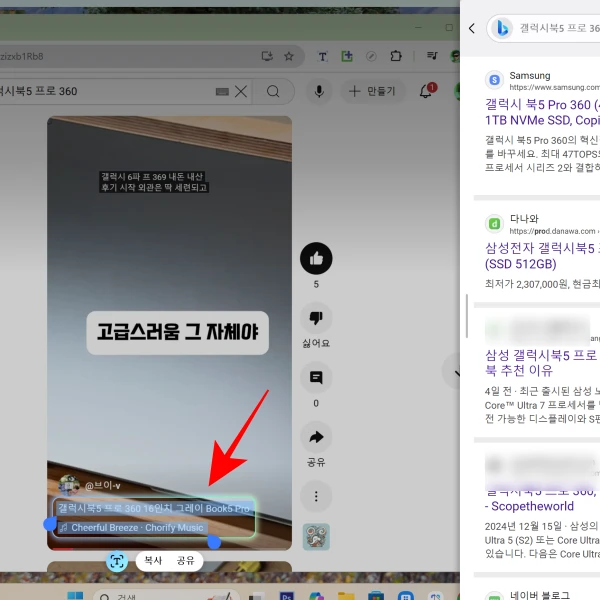Image resolution: width=600 pixels, height=600 pixels.
Task: Click 공유 in the text selection popup
Action: tap(186, 561)
